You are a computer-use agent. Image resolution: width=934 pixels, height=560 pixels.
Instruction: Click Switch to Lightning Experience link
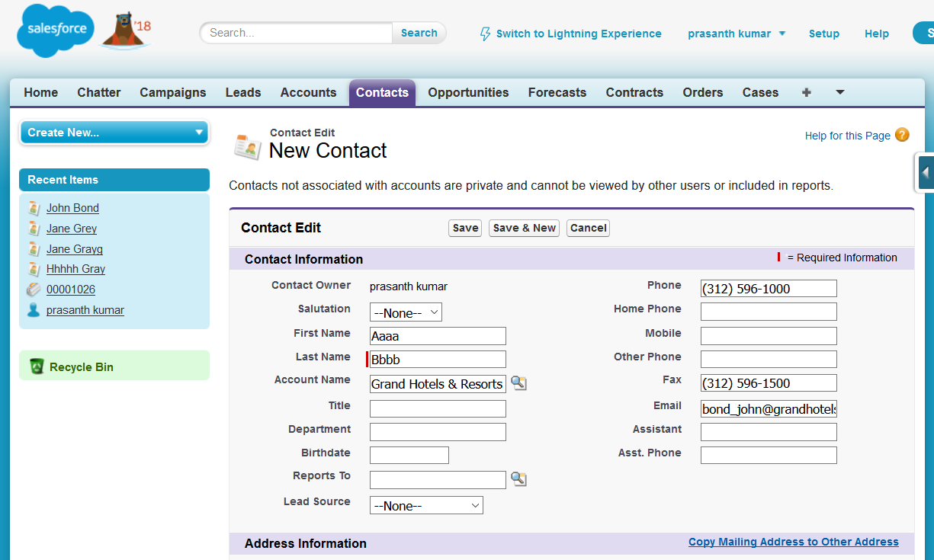(x=579, y=34)
